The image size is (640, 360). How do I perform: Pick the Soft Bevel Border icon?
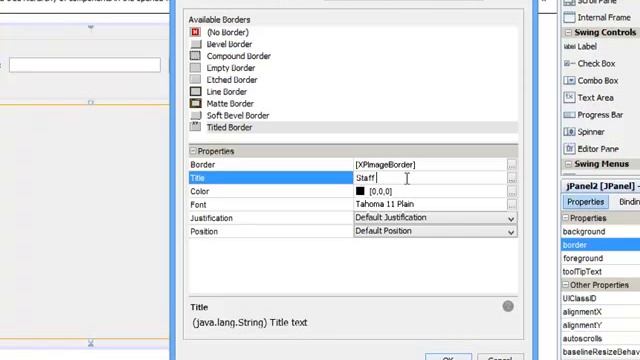[x=196, y=115]
